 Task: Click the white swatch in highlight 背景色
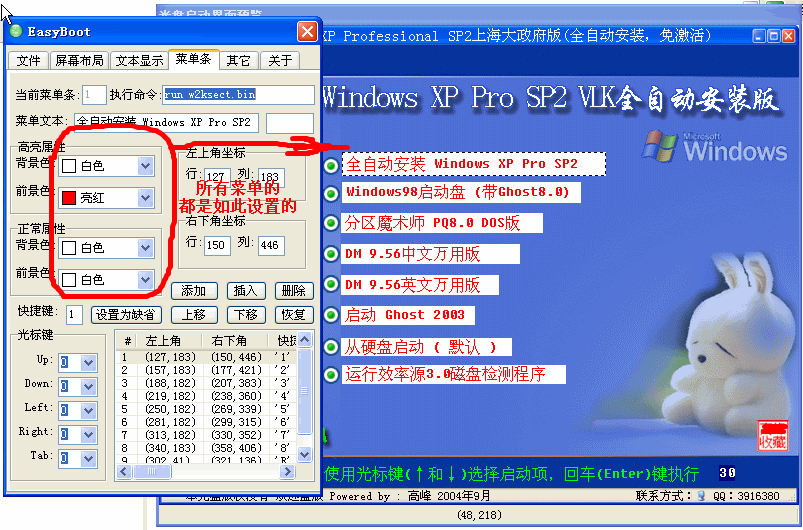69,166
